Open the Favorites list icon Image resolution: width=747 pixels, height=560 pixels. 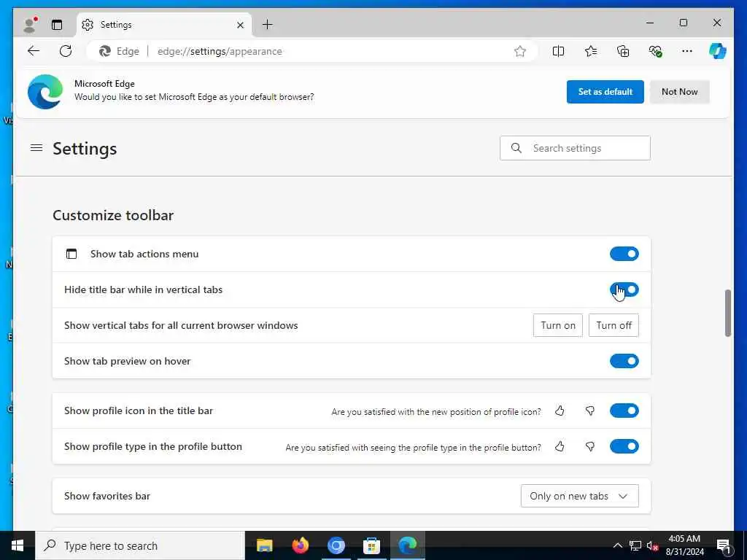click(x=591, y=51)
